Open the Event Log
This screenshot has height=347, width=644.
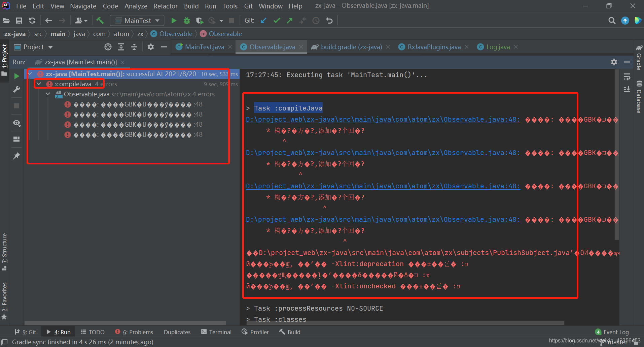coord(612,332)
